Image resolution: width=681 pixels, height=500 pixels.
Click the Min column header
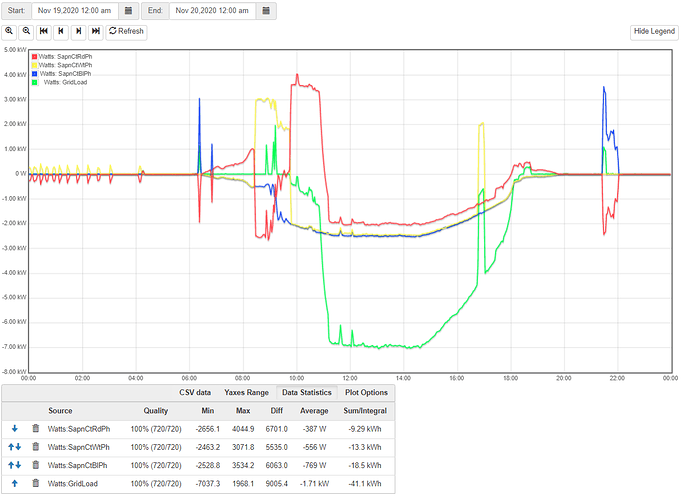(x=208, y=411)
